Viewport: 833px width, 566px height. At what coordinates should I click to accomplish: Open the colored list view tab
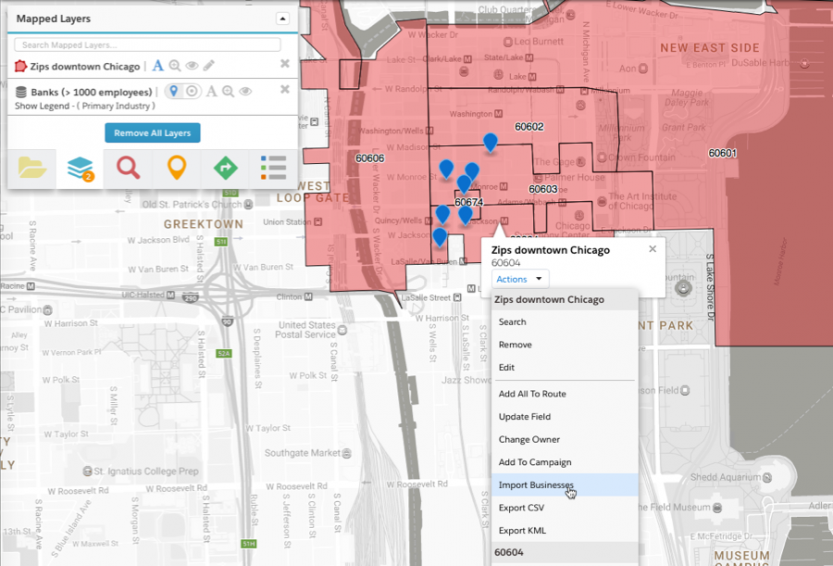click(273, 168)
